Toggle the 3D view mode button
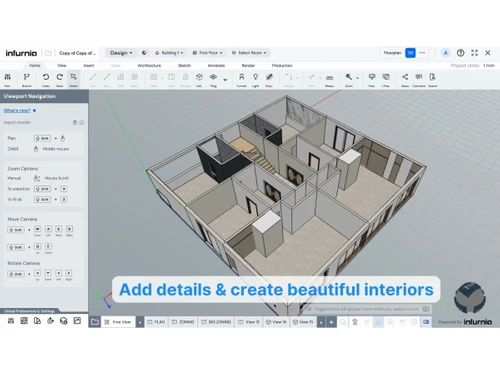This screenshot has width=500, height=375. pos(410,53)
